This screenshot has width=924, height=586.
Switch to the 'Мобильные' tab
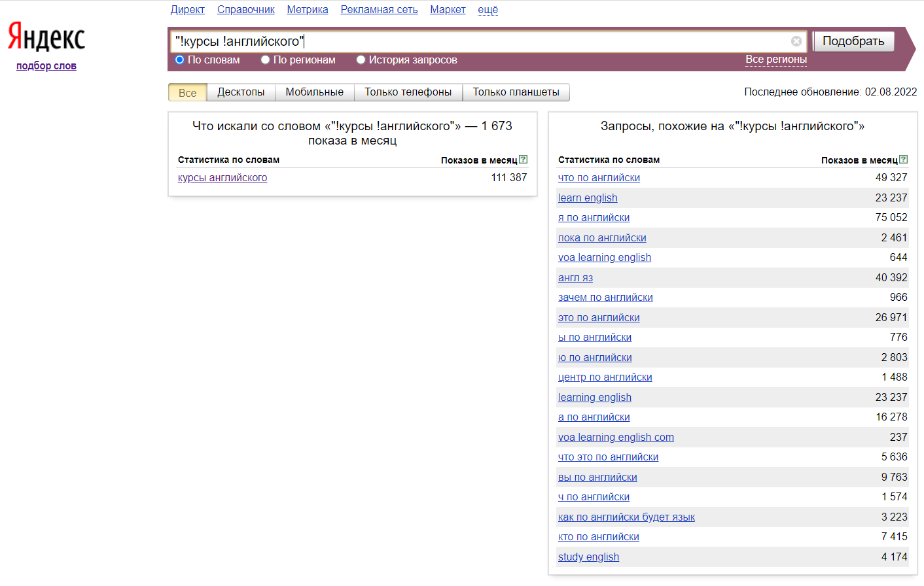[x=314, y=92]
